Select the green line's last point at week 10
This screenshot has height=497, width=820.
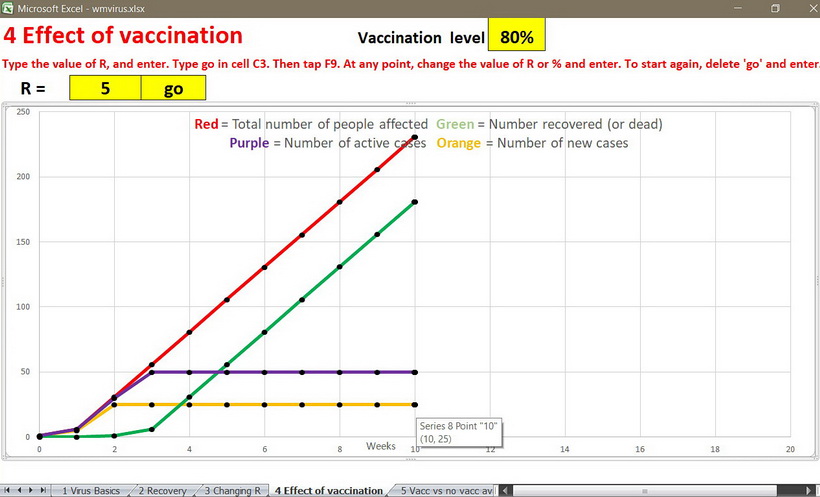(x=414, y=202)
